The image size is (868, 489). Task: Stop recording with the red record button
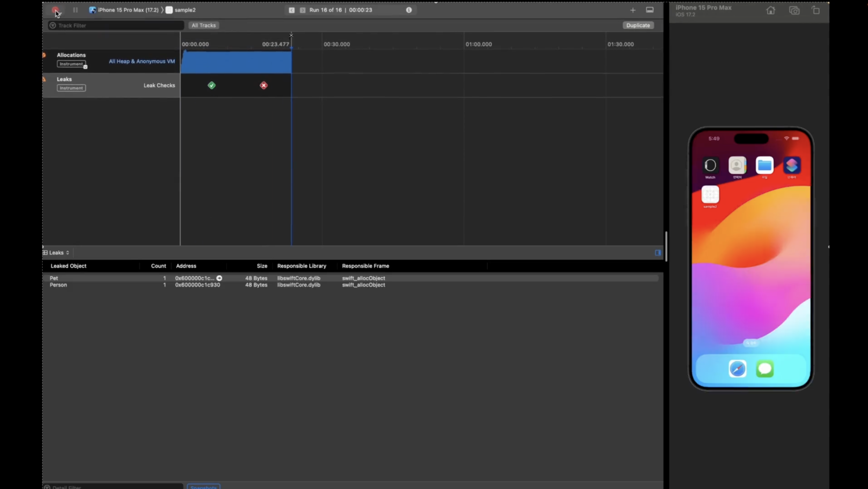point(56,10)
